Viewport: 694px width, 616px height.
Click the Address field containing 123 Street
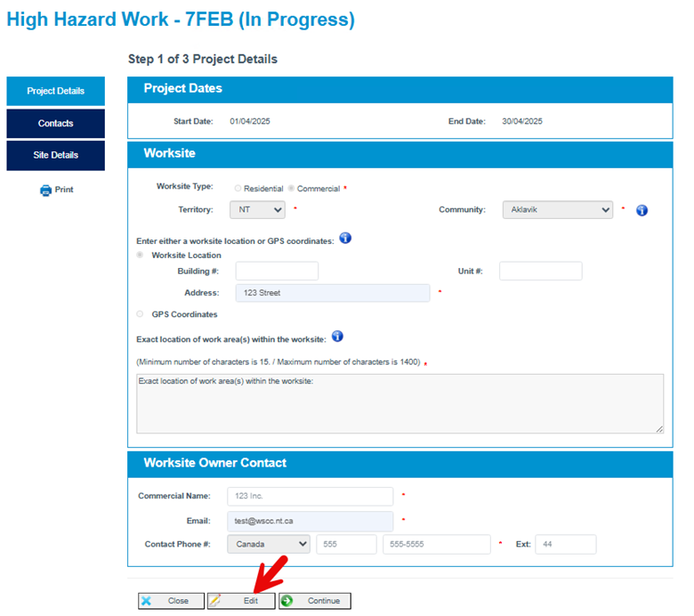332,293
